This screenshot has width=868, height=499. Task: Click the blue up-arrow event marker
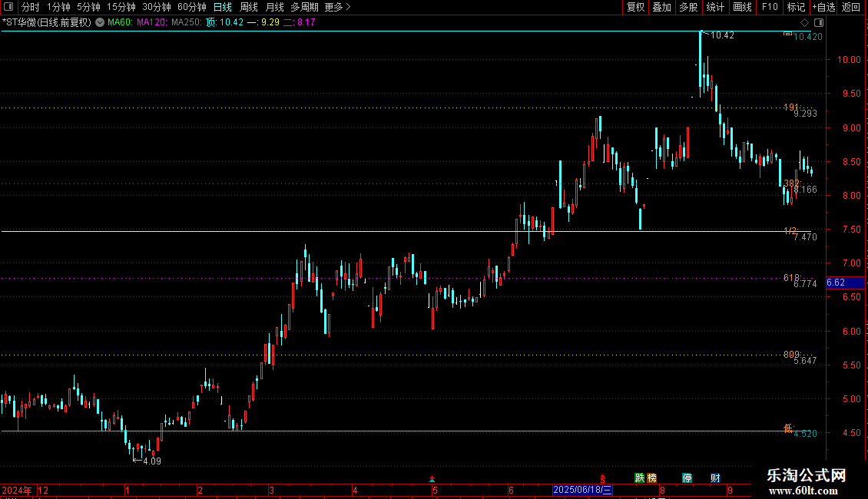tap(432, 479)
